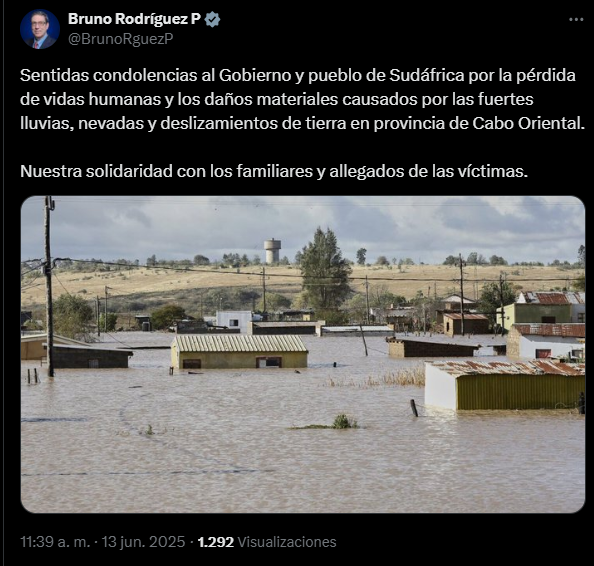Open the three-dot more options menu

point(576,19)
